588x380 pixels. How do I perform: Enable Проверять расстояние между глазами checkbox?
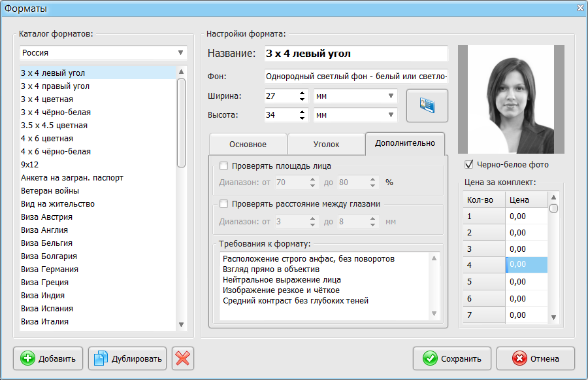click(x=224, y=203)
